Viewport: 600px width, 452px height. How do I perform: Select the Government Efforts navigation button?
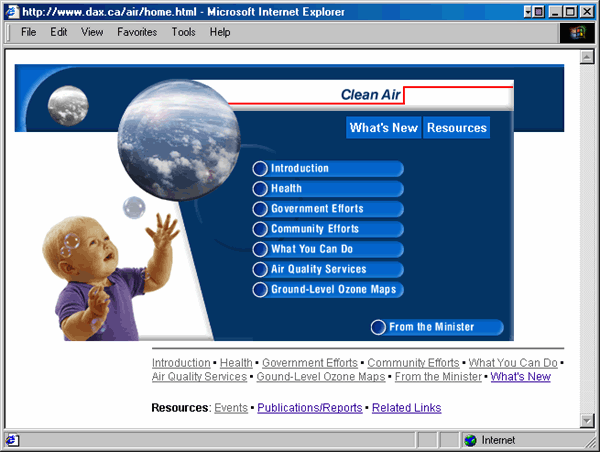point(328,209)
